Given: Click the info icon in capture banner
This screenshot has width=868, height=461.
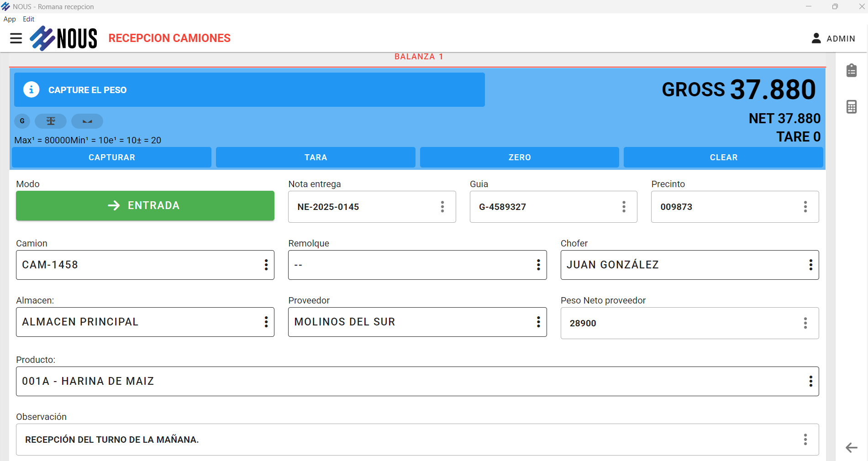Looking at the screenshot, I should [31, 90].
